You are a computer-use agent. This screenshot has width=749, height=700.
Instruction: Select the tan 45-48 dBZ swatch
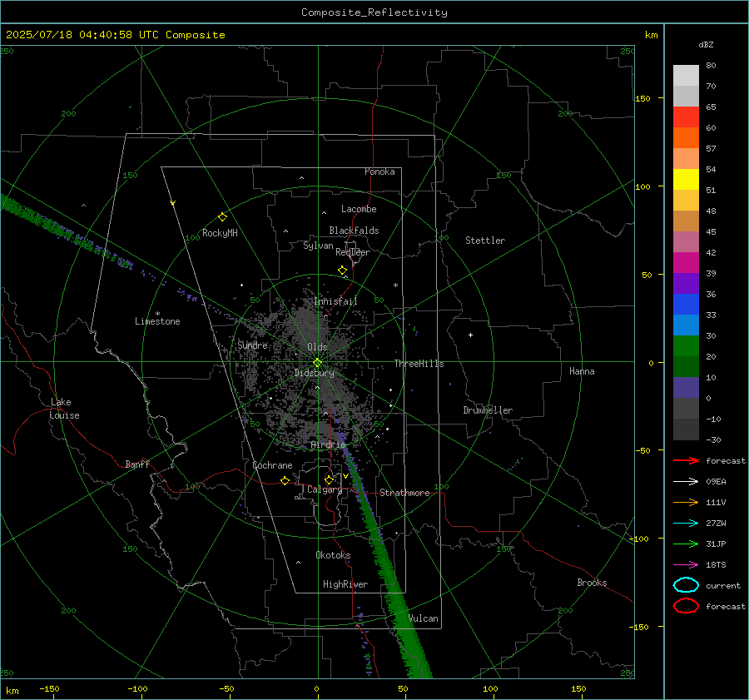(686, 221)
